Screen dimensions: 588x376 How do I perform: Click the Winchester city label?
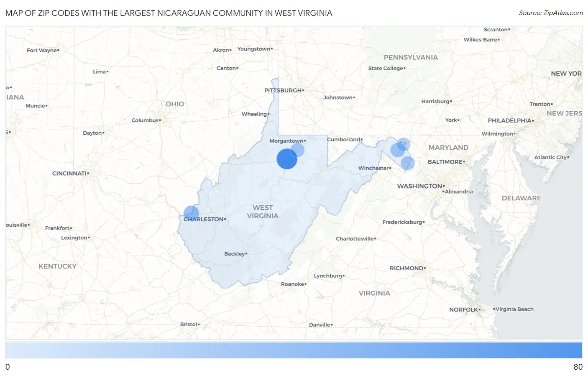[x=374, y=168]
